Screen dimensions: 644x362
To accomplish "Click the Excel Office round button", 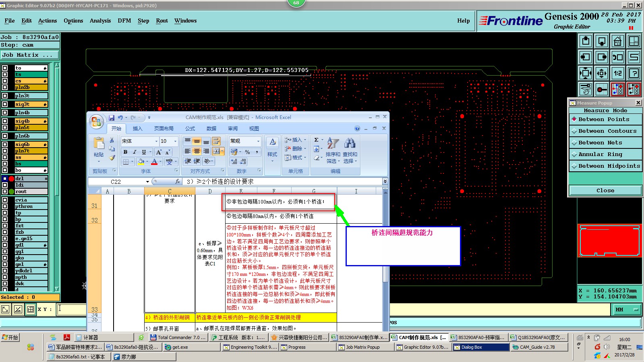I will point(96,121).
